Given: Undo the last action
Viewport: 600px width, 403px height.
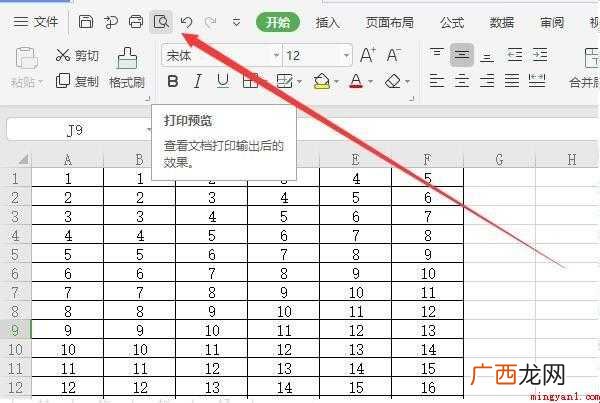Looking at the screenshot, I should tap(186, 22).
